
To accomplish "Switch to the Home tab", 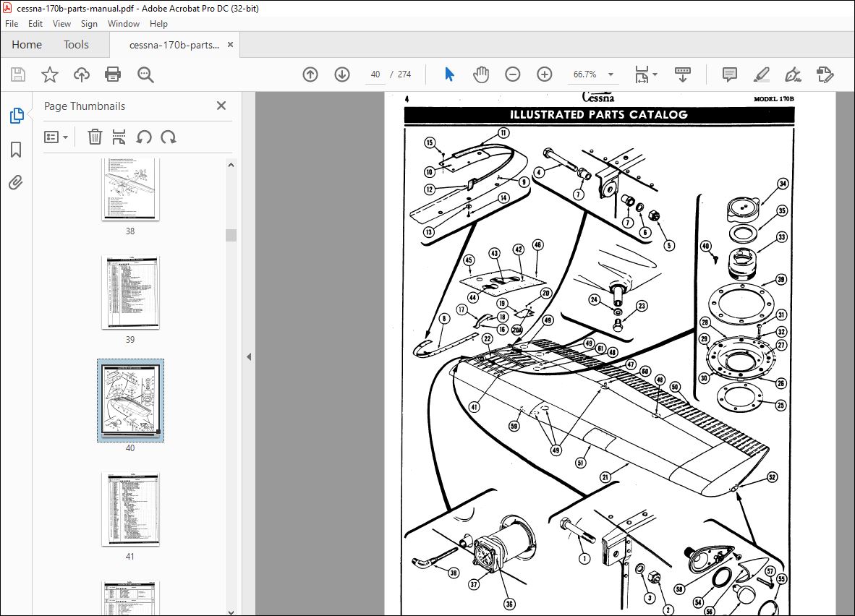I will pyautogui.click(x=27, y=45).
